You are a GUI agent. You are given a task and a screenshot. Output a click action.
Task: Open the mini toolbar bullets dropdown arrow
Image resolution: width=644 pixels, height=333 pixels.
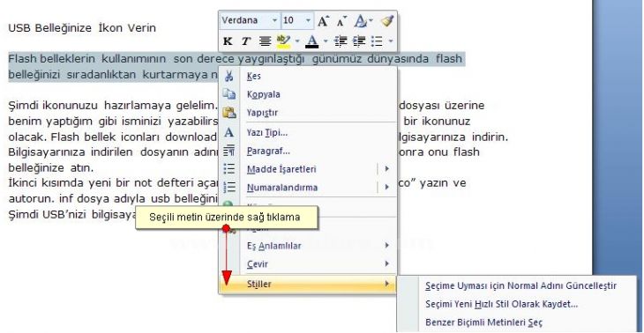tap(390, 41)
